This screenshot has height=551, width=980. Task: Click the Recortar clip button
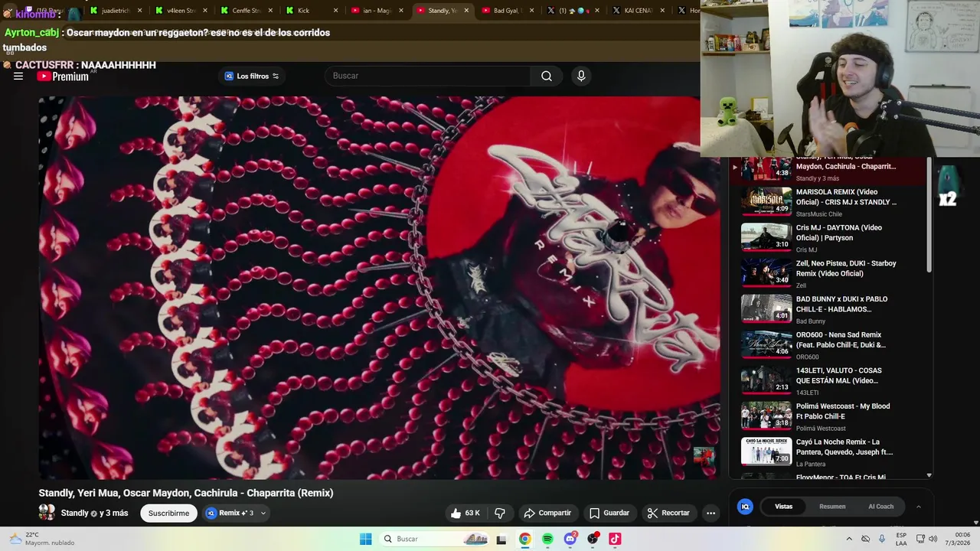668,513
